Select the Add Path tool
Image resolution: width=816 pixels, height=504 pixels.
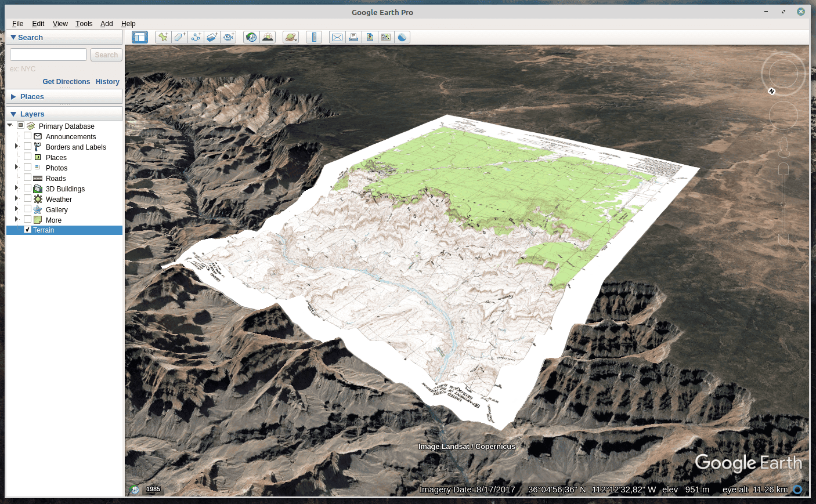(x=196, y=37)
